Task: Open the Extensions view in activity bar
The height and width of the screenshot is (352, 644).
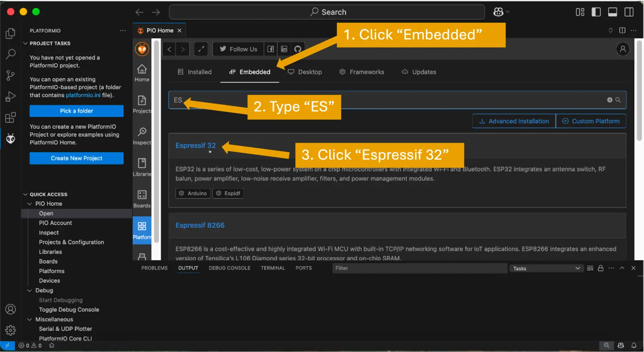Action: pos(10,117)
